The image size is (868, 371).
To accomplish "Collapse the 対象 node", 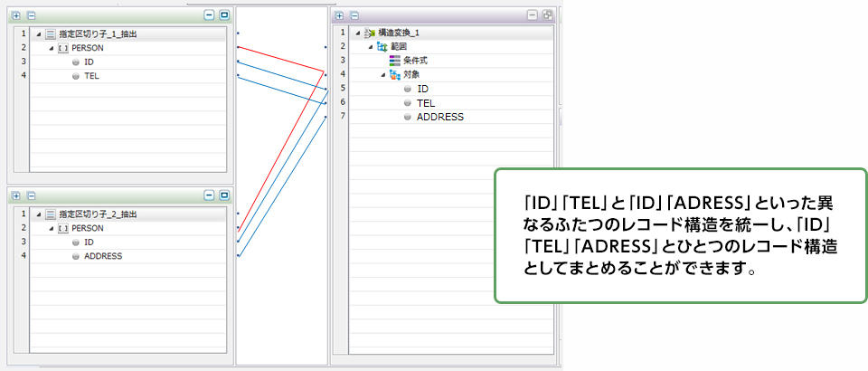I will 383,75.
